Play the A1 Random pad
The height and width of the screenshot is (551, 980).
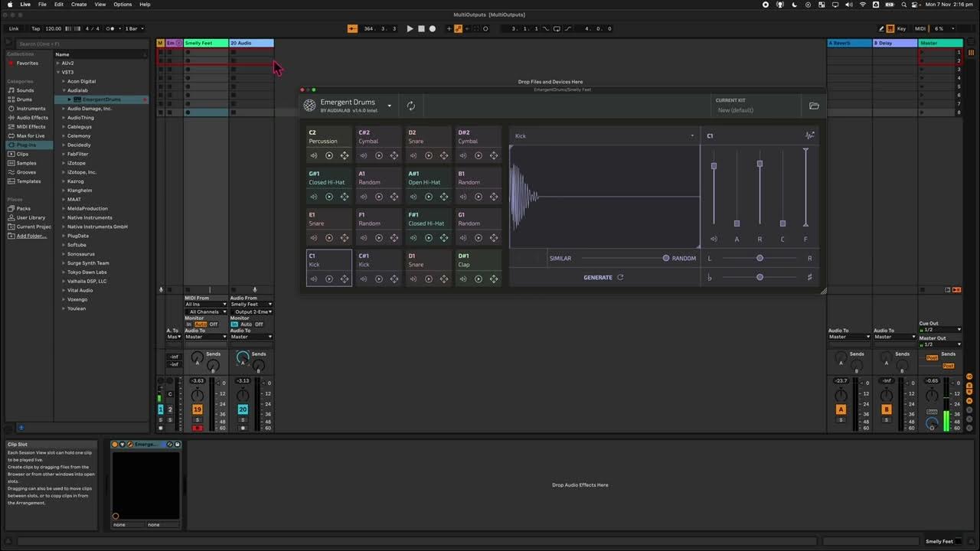pyautogui.click(x=379, y=197)
